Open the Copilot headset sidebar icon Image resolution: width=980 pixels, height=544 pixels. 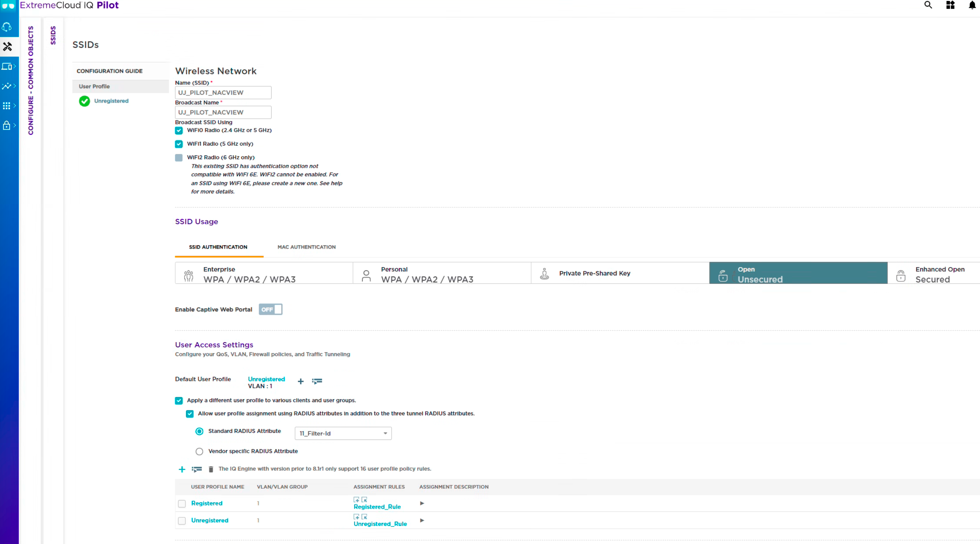pos(7,27)
